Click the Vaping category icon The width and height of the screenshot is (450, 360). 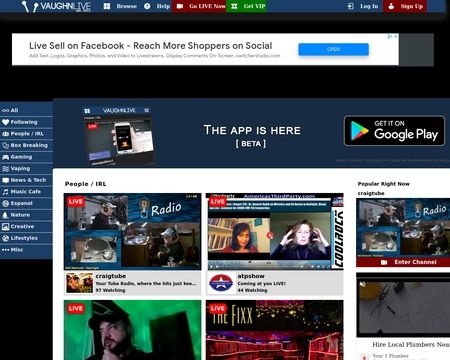coord(5,169)
